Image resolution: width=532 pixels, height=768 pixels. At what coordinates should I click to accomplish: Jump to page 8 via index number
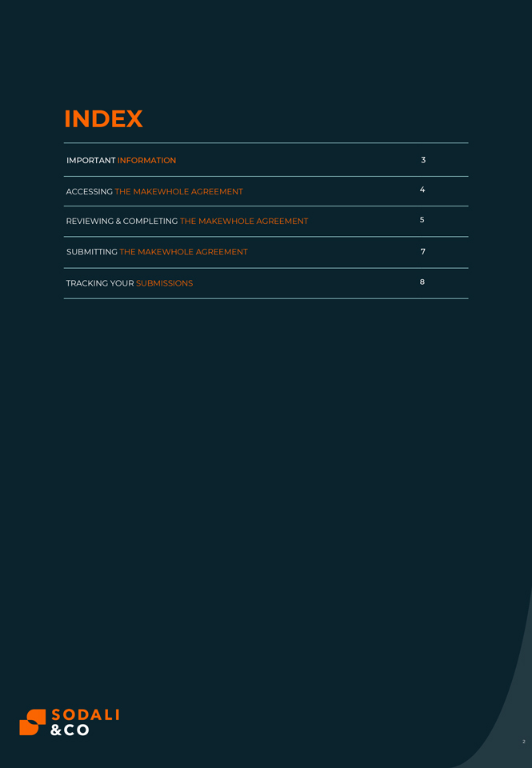click(422, 282)
